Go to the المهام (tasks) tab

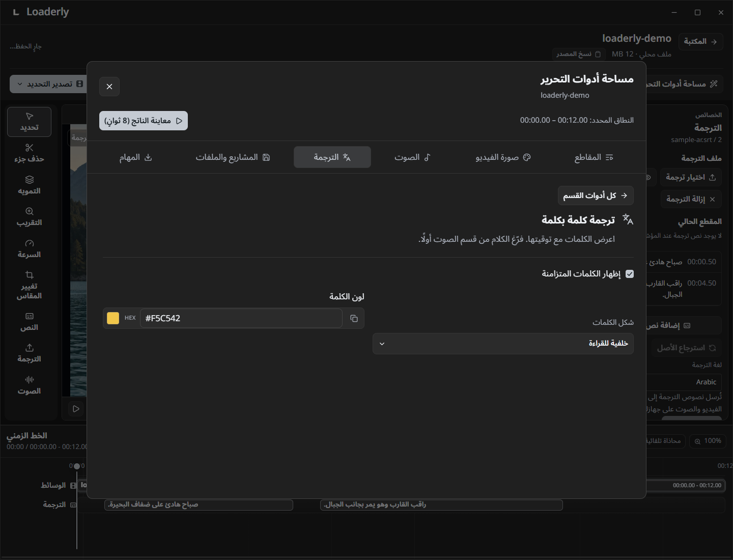coord(136,157)
